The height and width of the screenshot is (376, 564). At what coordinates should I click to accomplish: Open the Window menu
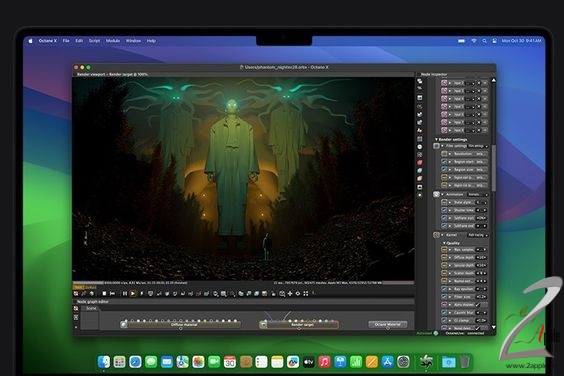click(133, 41)
